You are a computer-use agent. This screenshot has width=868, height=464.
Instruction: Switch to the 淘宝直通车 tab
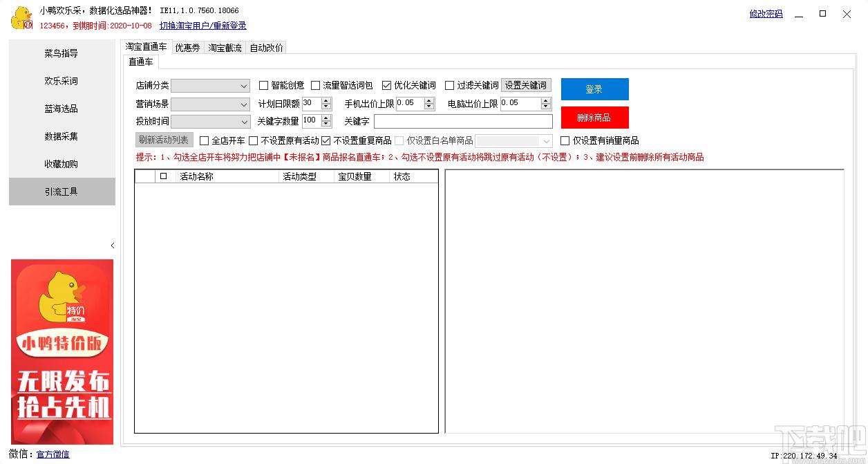pyautogui.click(x=146, y=47)
